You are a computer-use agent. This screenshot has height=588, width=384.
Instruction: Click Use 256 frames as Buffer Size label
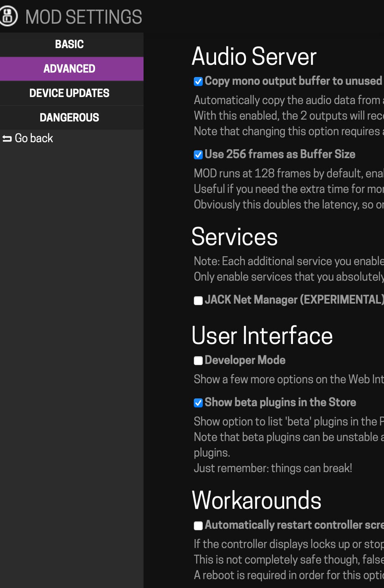280,154
